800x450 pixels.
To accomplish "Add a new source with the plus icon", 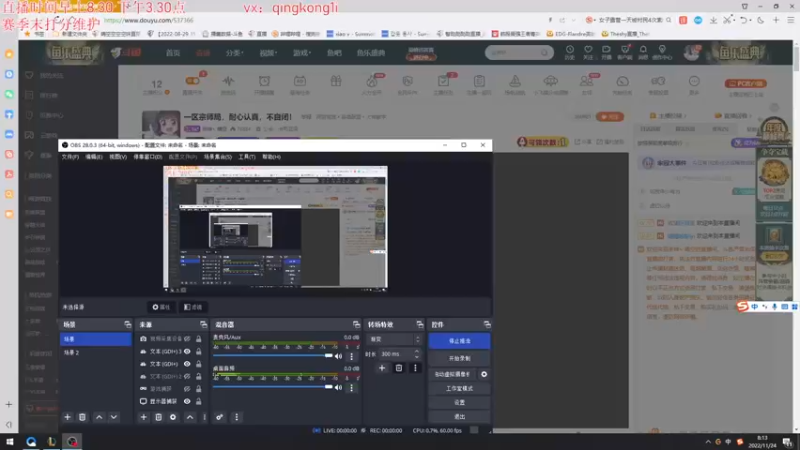I will click(143, 417).
